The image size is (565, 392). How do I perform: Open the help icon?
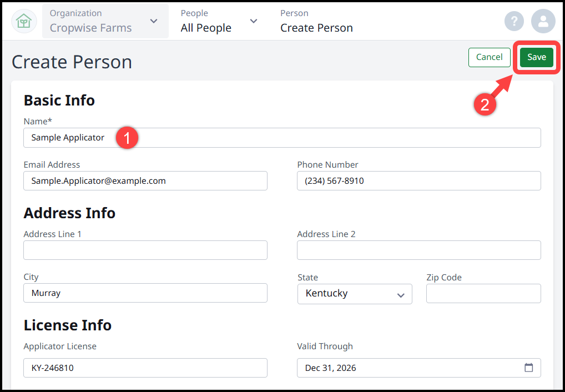point(514,21)
